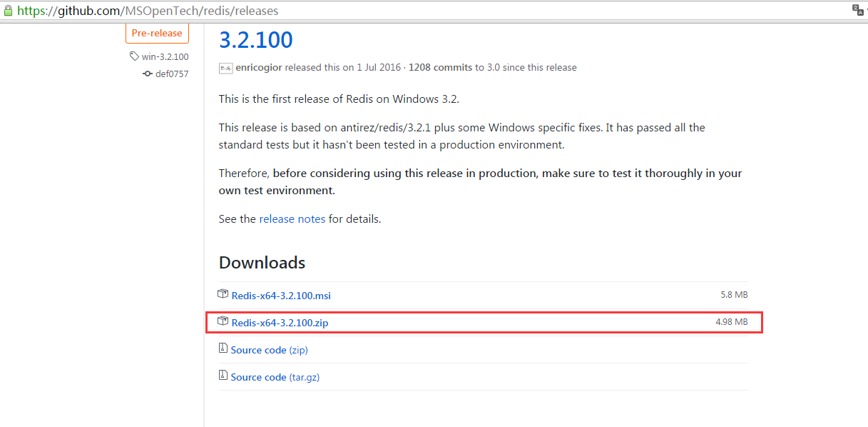Viewport: 868px width, 427px height.
Task: Download Source code (tar.gz)
Action: coord(275,377)
